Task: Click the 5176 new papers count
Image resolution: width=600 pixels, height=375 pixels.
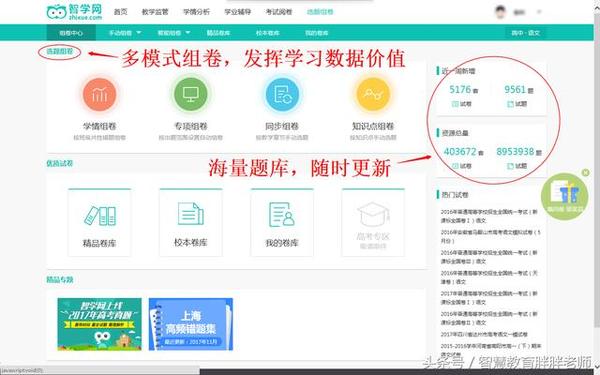Action: [x=460, y=89]
